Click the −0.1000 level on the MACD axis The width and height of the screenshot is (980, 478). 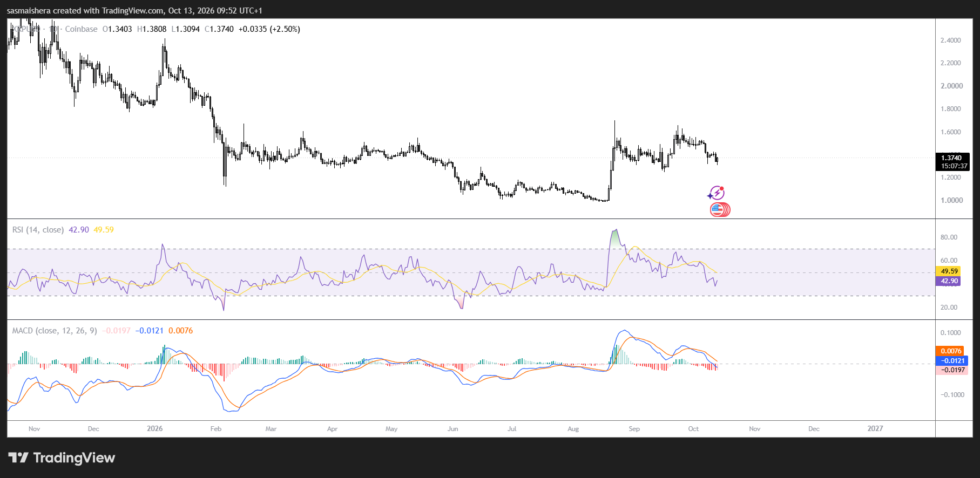[952, 395]
